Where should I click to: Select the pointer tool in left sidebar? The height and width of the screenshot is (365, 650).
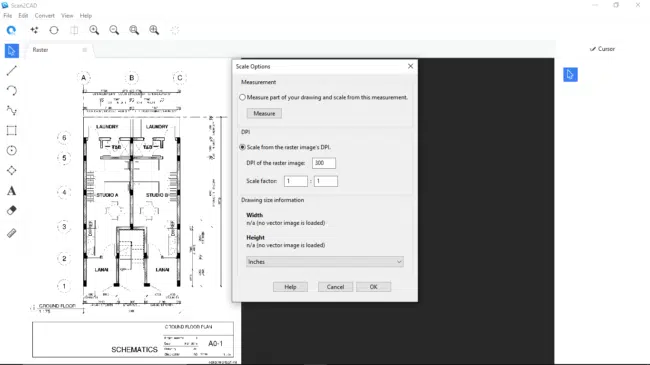(x=12, y=51)
